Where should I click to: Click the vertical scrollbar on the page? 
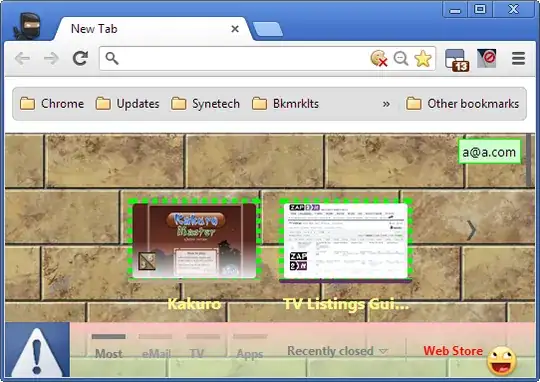[x=529, y=160]
